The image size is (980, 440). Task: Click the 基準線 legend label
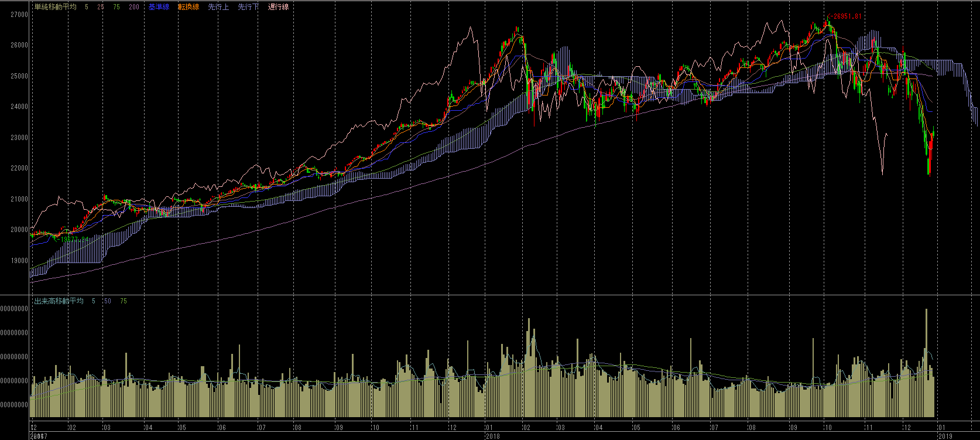(159, 7)
